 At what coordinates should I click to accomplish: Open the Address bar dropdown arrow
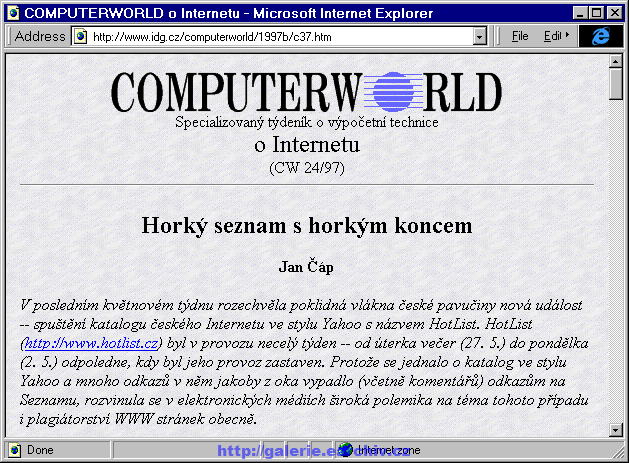tap(479, 37)
